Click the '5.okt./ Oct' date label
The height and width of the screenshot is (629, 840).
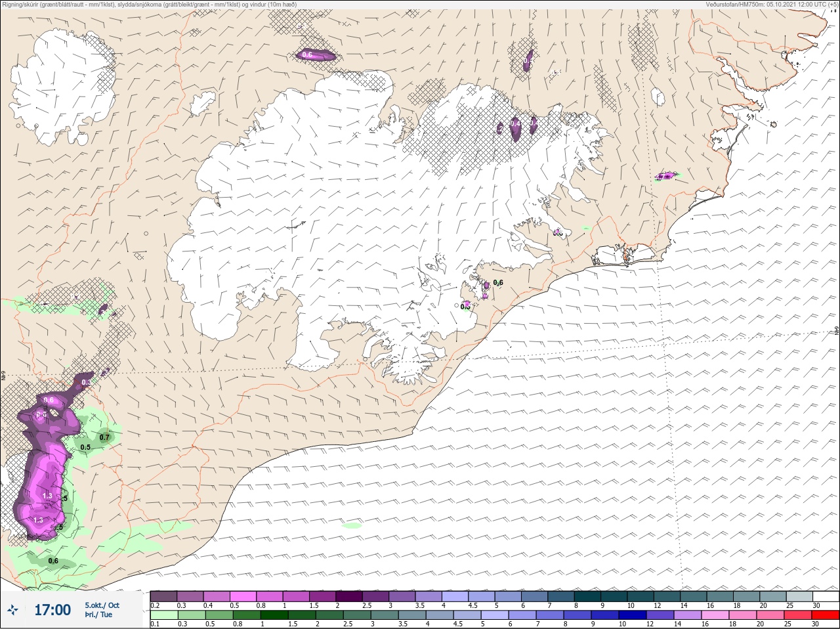102,605
